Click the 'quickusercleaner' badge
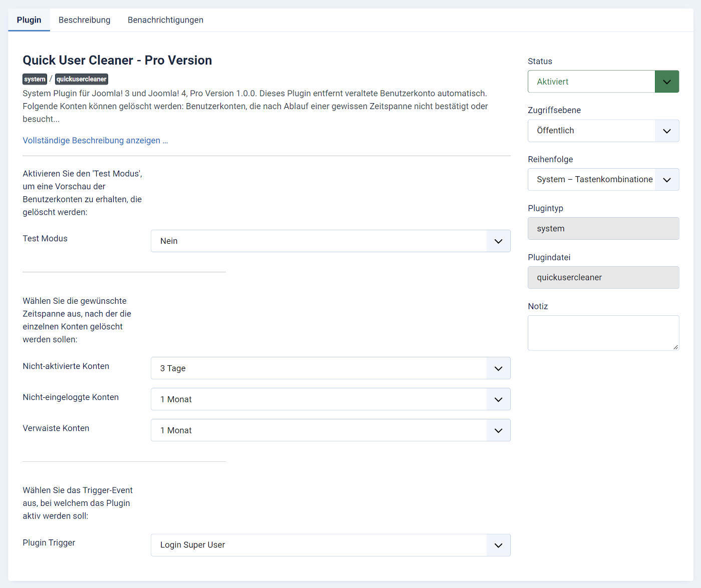 pos(81,79)
